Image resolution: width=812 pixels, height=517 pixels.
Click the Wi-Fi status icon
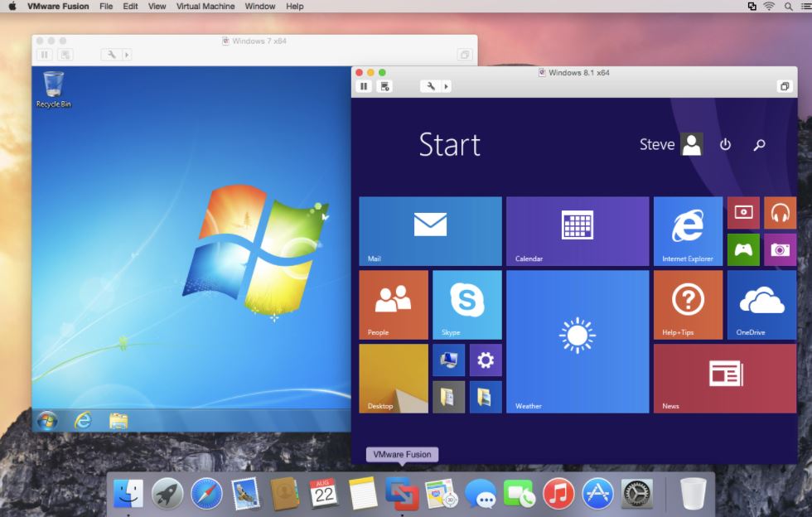(x=769, y=7)
